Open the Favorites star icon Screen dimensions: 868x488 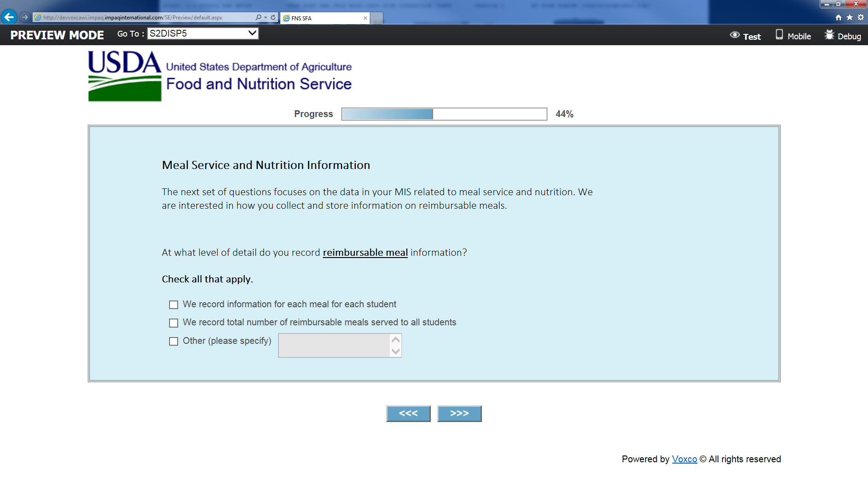[849, 18]
